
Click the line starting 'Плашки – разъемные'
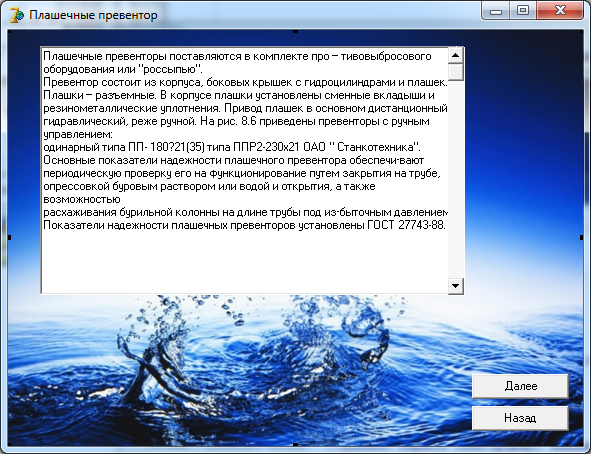tap(239, 95)
